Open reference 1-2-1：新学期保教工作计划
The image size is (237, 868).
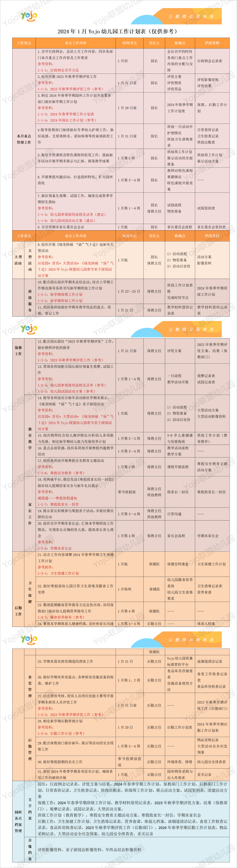(x=60, y=294)
